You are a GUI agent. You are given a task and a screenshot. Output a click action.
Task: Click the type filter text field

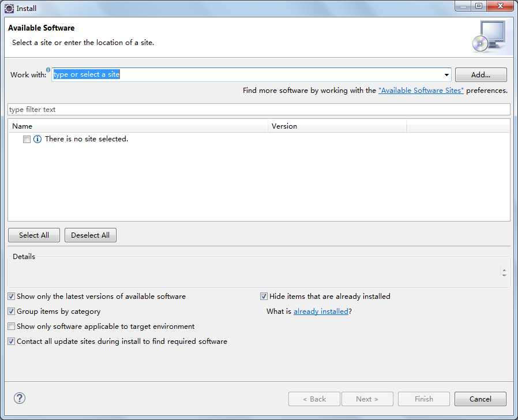click(259, 110)
